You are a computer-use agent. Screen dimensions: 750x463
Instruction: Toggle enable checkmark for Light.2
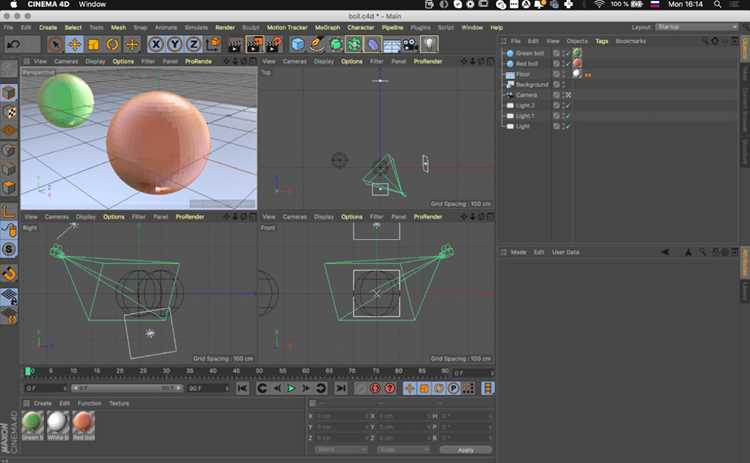568,105
